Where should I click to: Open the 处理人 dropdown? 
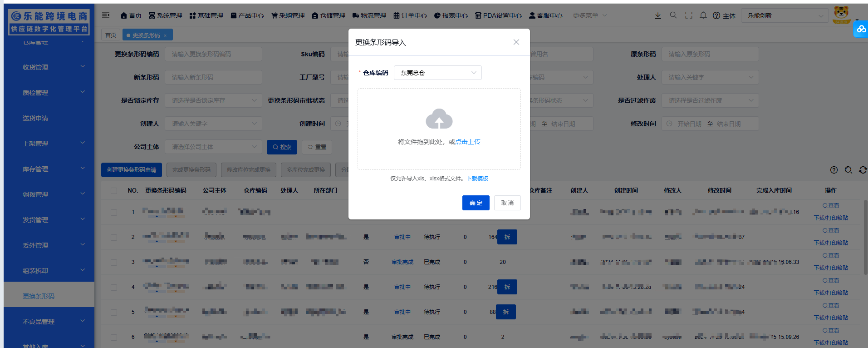coord(710,77)
